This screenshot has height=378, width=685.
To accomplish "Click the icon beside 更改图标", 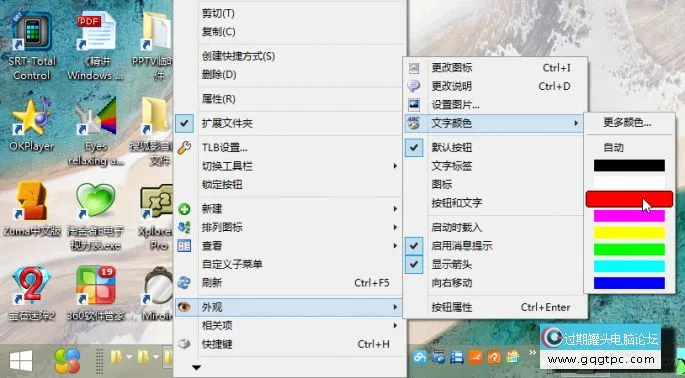I will click(414, 68).
